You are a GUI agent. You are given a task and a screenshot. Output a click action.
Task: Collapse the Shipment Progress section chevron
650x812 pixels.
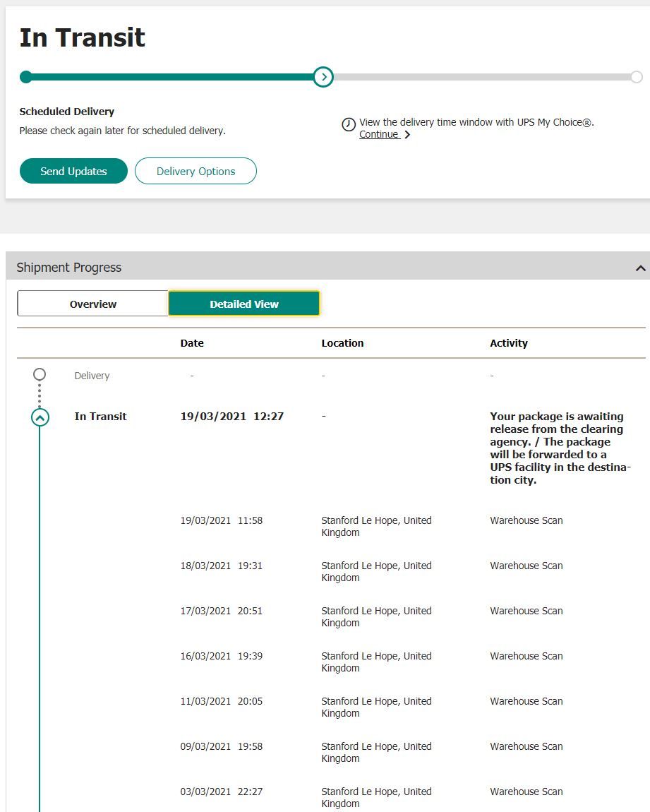coord(639,268)
